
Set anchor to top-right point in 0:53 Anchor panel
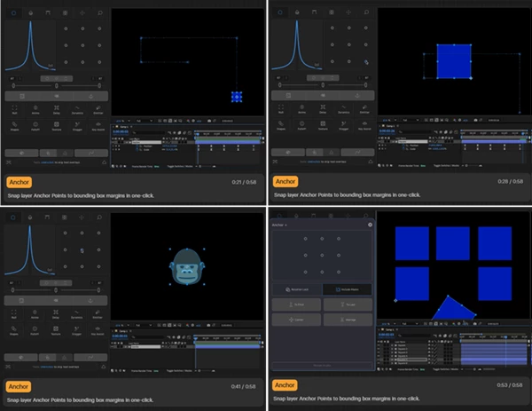339,239
